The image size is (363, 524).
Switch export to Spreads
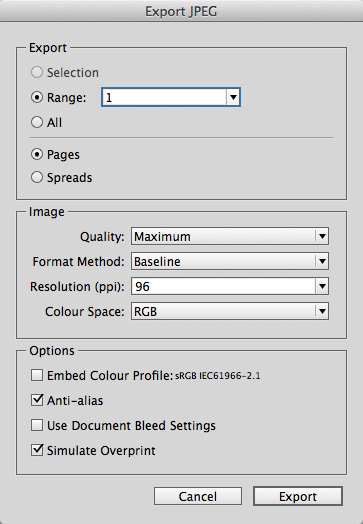[37, 177]
